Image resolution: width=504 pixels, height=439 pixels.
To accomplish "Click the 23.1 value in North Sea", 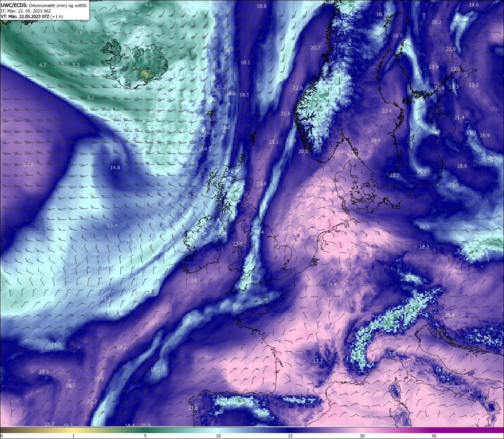I will click(x=273, y=142).
